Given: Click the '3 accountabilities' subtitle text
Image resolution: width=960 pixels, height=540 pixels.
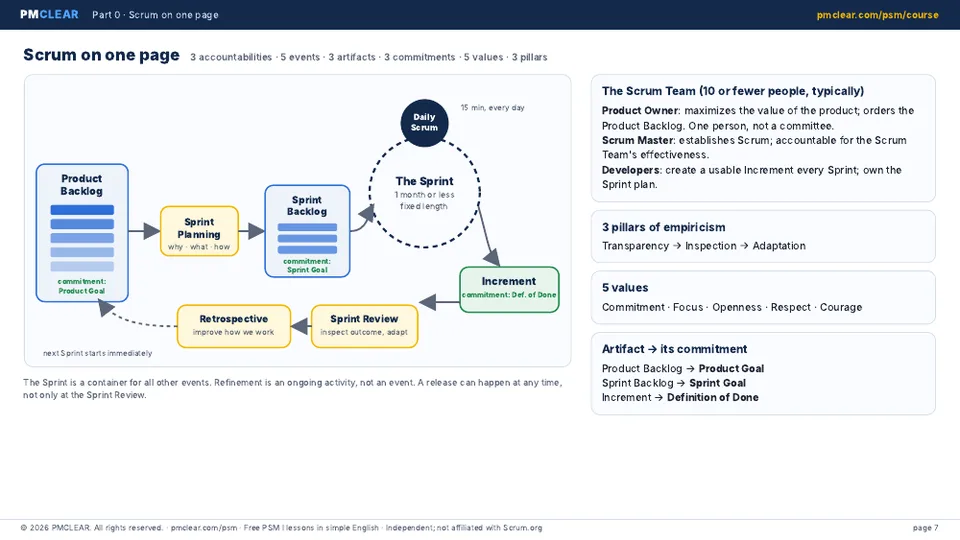Looking at the screenshot, I should [231, 57].
